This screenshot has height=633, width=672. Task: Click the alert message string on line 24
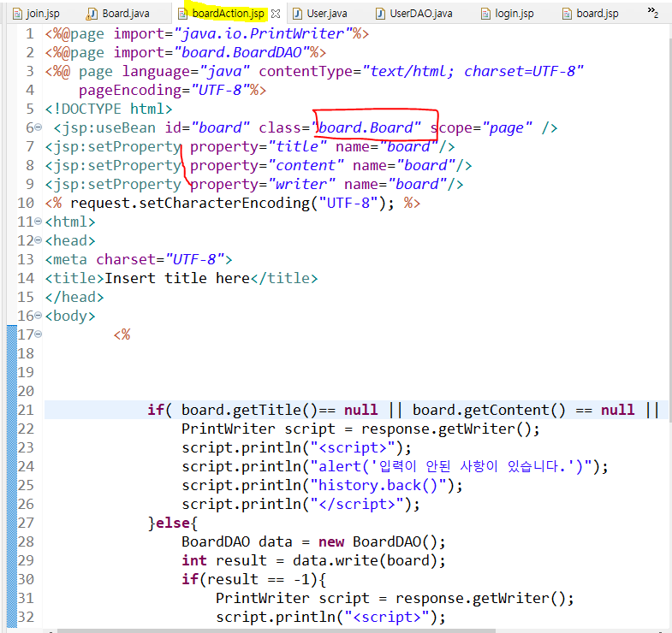click(x=451, y=466)
